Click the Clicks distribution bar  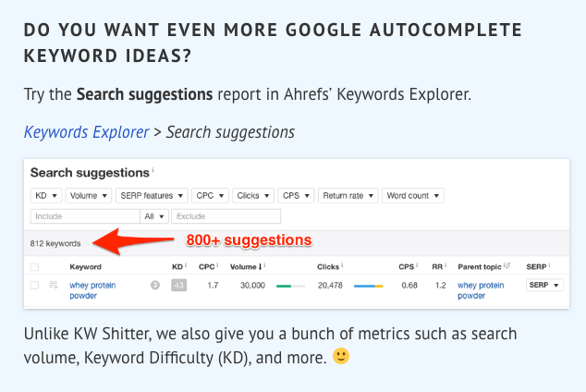(x=368, y=286)
